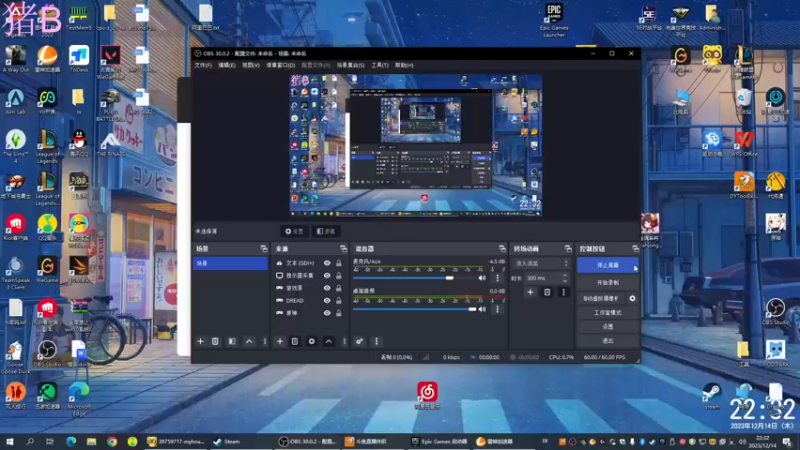The height and width of the screenshot is (450, 800).
Task: Pop out the Scenes dock panel
Action: 264,248
